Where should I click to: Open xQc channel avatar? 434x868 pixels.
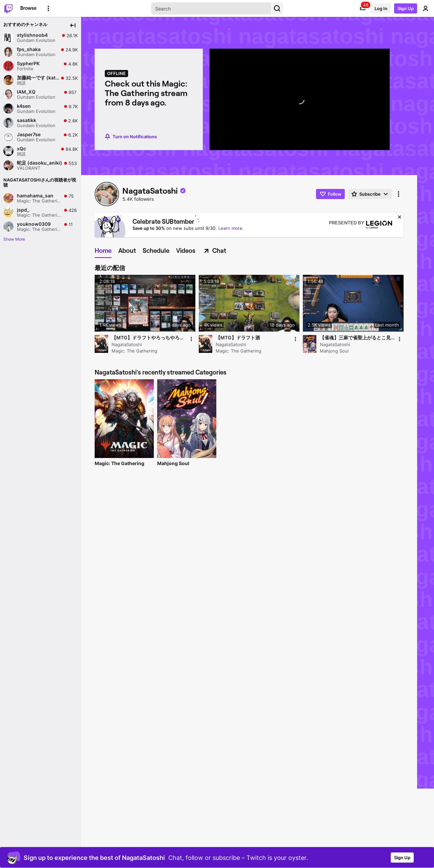pos(8,151)
